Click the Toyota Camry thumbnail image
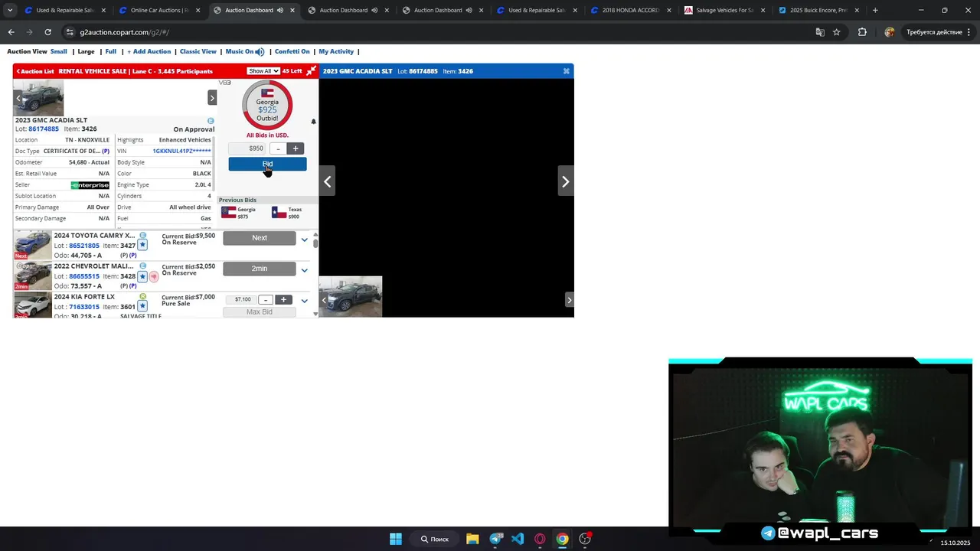The image size is (980, 551). click(33, 246)
